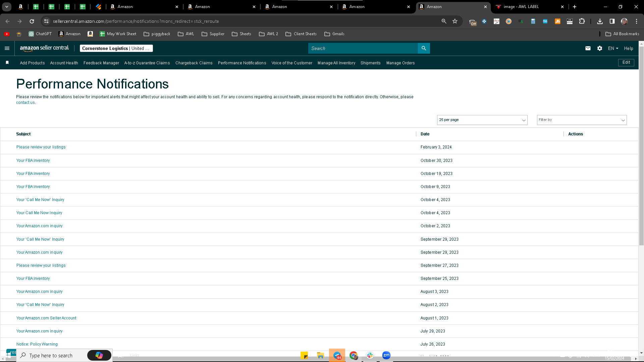Click the site information icon in the address bar
Image resolution: width=644 pixels, height=362 pixels.
46,21
